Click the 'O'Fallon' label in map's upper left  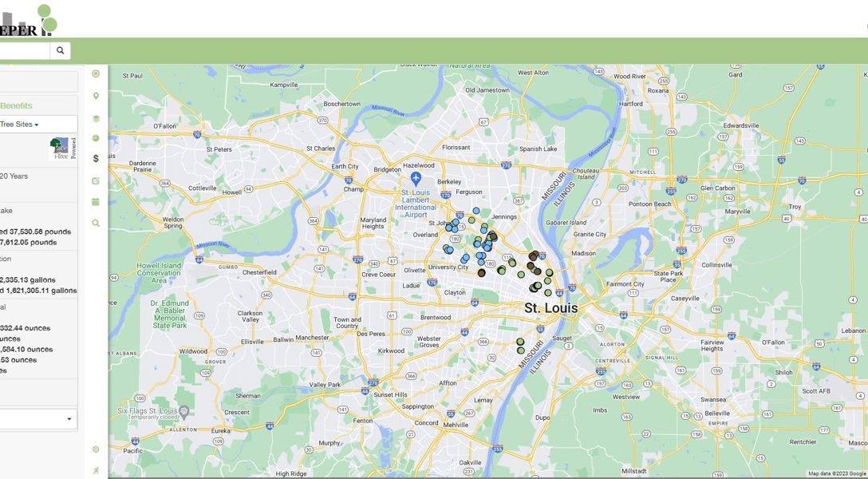(x=164, y=125)
